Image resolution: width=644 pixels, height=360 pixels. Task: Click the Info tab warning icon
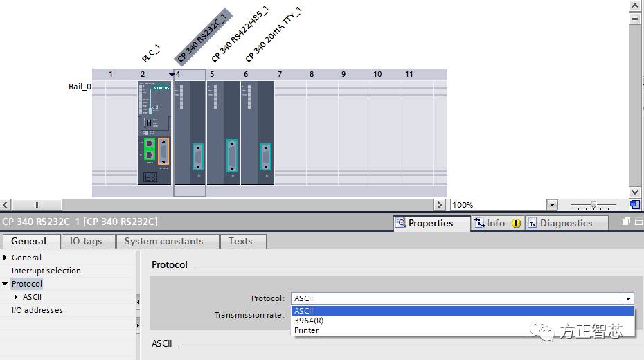516,223
